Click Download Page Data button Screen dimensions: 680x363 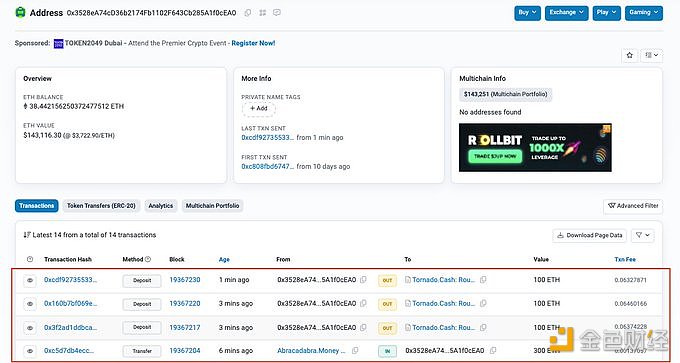point(590,235)
